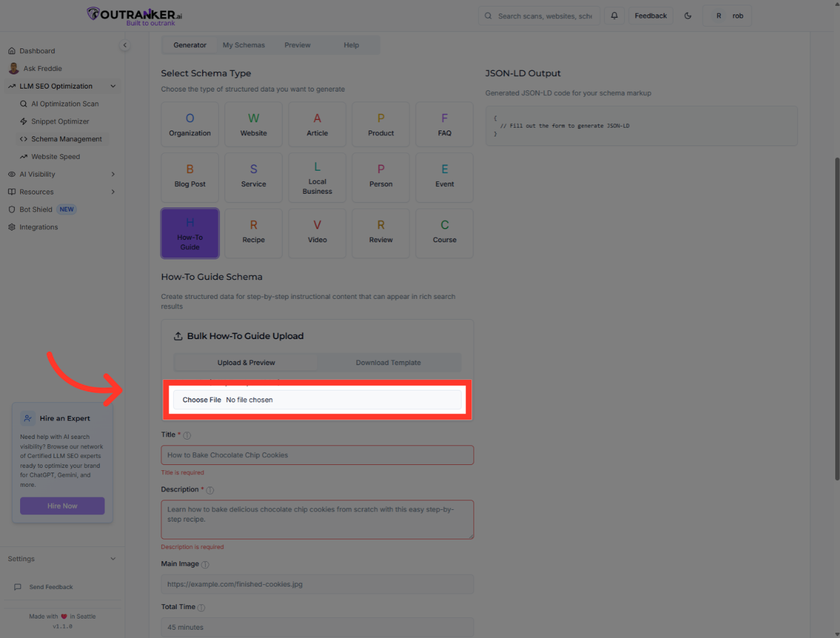Select the Recipe schema type

tap(253, 233)
